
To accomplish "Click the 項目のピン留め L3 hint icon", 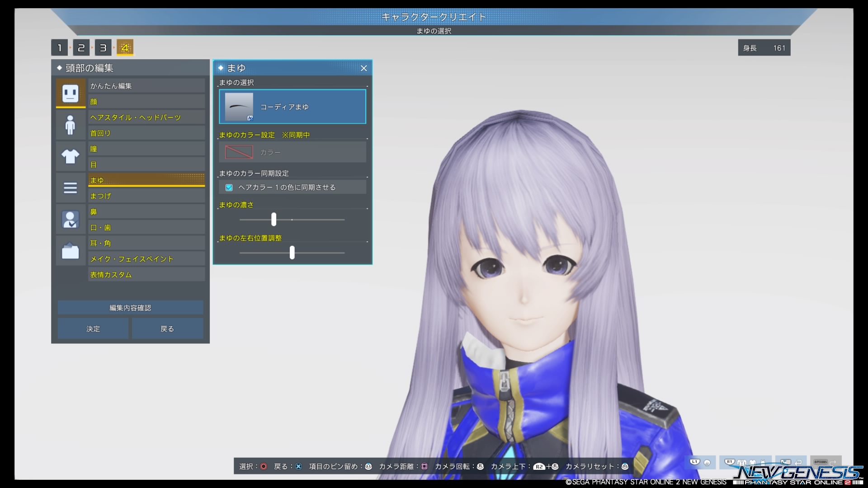I will pos(368,466).
